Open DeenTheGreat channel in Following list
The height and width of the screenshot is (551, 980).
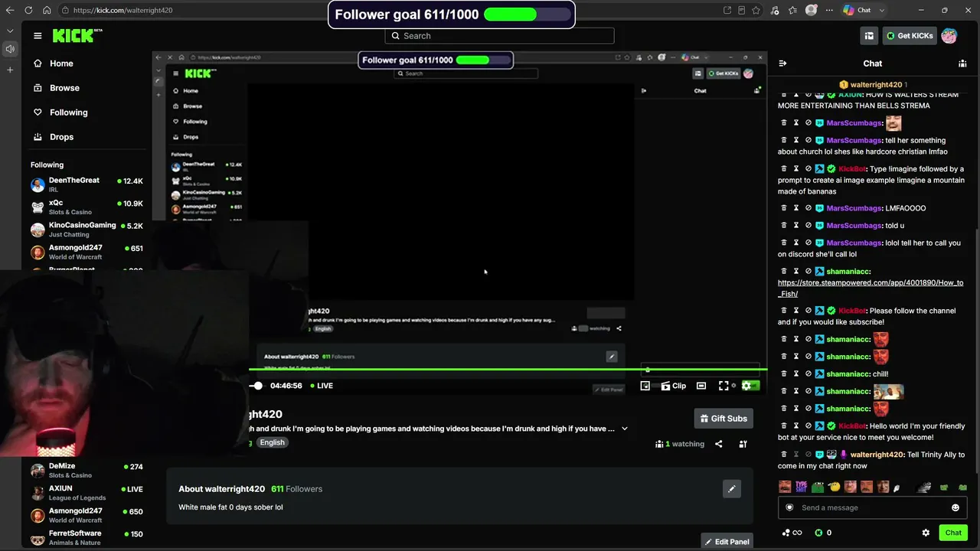point(87,184)
